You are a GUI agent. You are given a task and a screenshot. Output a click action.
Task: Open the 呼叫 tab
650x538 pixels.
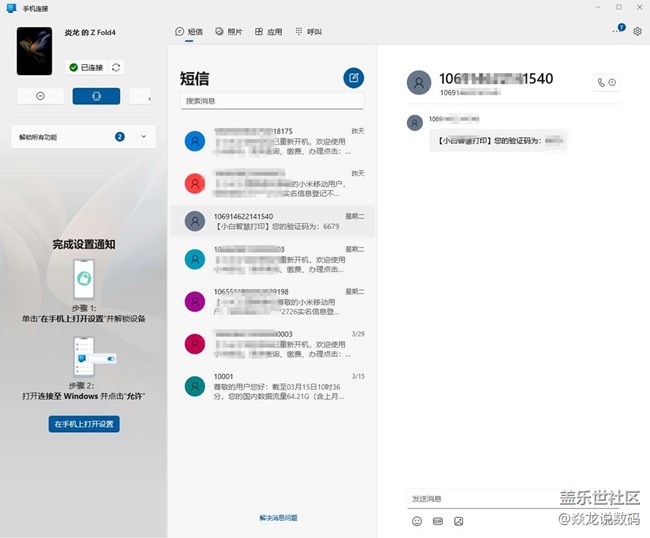308,31
